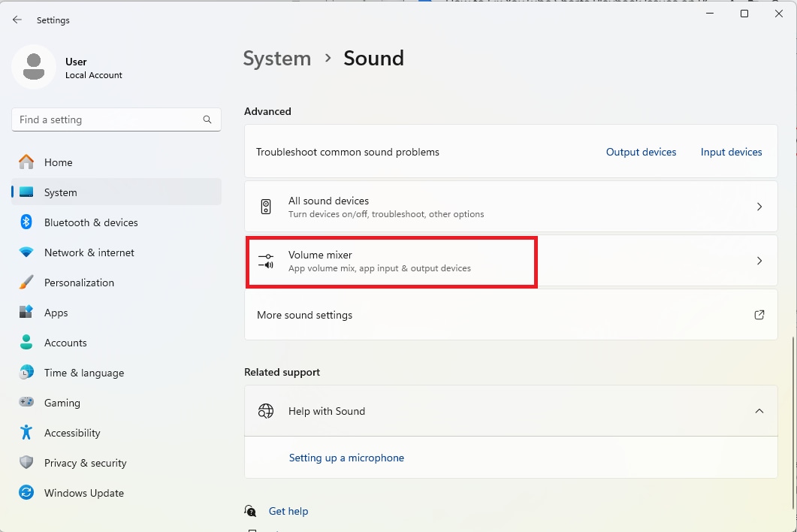
Task: Click the Windows Update refresh icon
Action: (x=26, y=492)
